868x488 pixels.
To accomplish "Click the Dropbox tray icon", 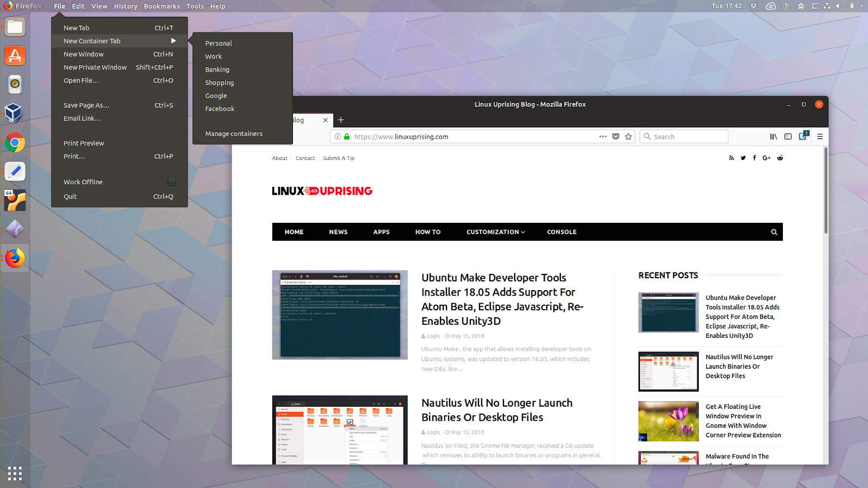I will tap(754, 6).
